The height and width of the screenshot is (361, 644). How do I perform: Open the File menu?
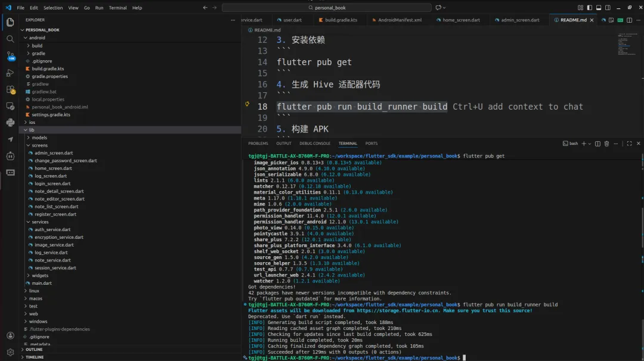20,7
